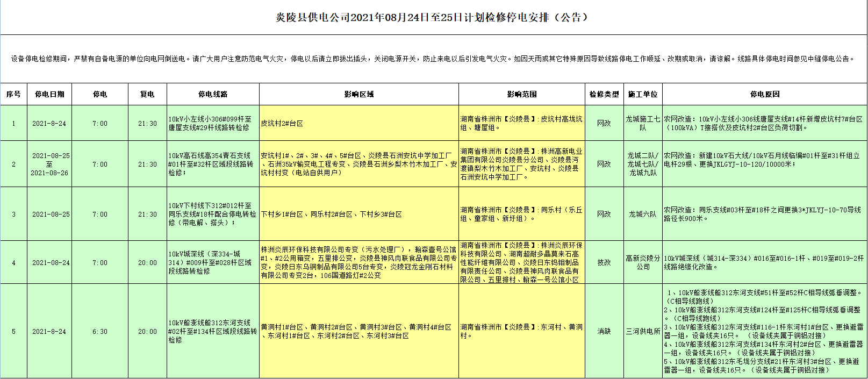868x379 pixels.
Task: Click the 6:30 outage start time cell
Action: pos(99,332)
